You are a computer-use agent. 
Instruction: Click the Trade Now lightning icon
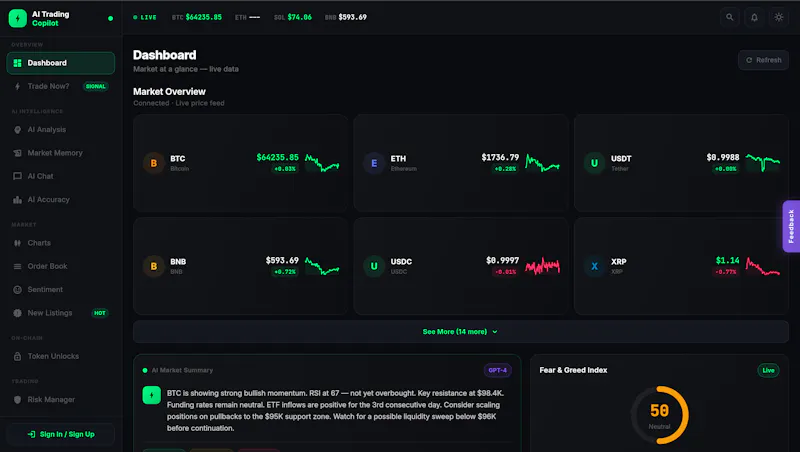point(17,86)
